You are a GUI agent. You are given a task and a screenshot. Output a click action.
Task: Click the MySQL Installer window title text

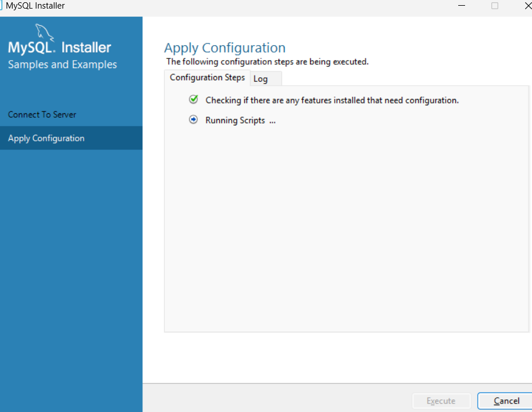[x=35, y=6]
